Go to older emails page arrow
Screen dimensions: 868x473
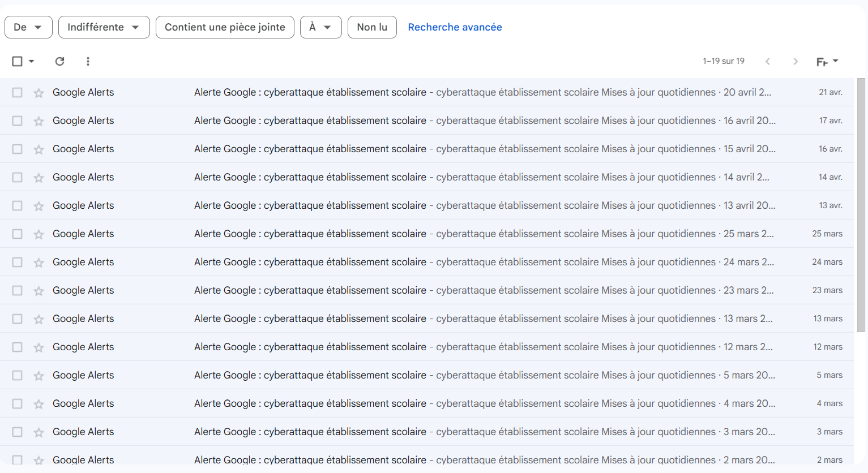coord(796,61)
